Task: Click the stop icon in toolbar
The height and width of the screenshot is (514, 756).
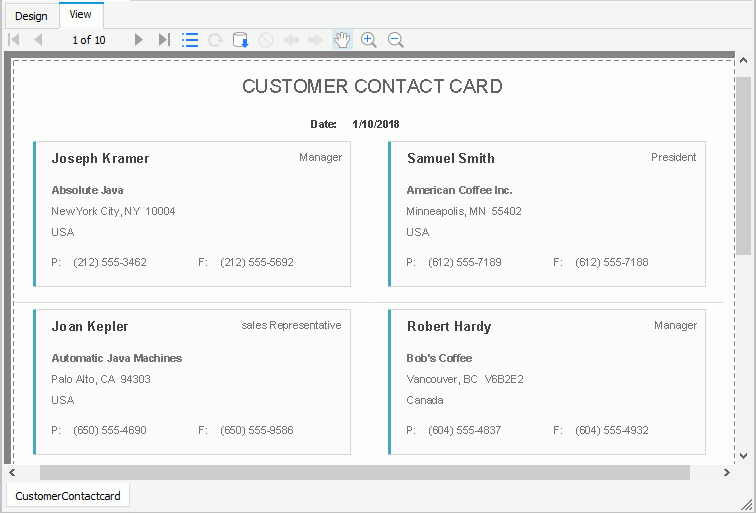Action: [x=266, y=40]
